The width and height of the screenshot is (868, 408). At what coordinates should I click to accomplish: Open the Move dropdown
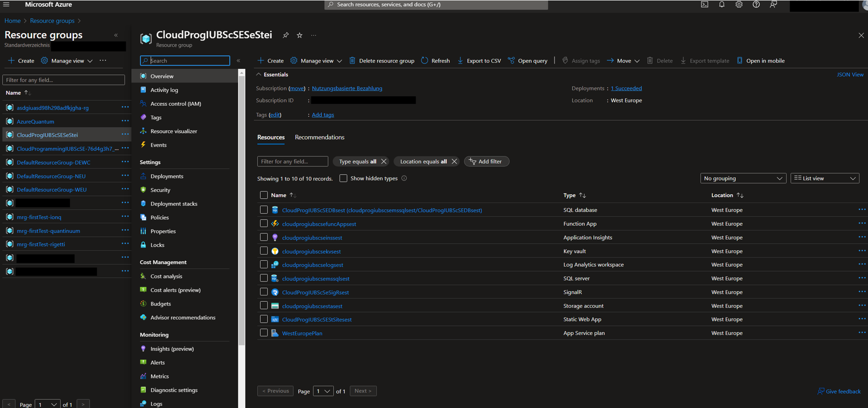click(623, 61)
